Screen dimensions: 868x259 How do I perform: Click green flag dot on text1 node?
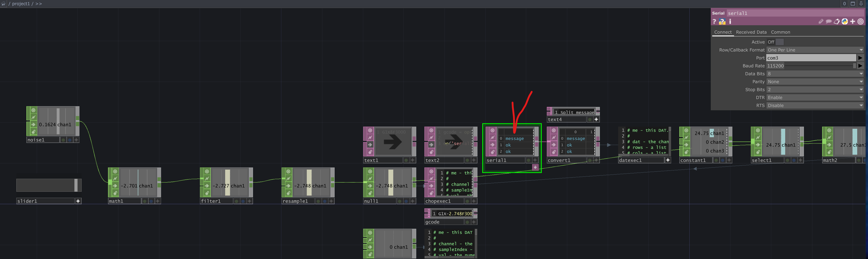coord(406,160)
